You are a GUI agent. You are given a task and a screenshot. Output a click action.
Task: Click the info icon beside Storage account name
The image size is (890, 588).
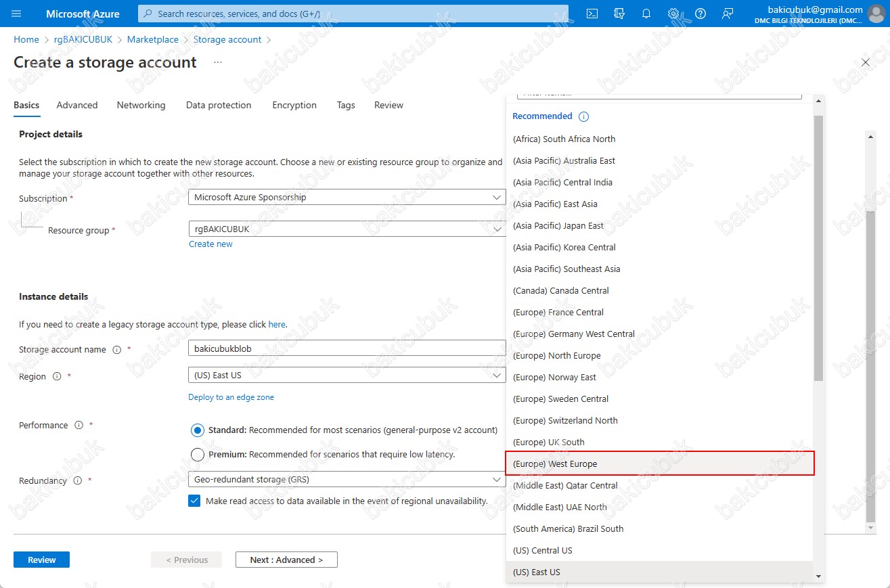pyautogui.click(x=116, y=350)
